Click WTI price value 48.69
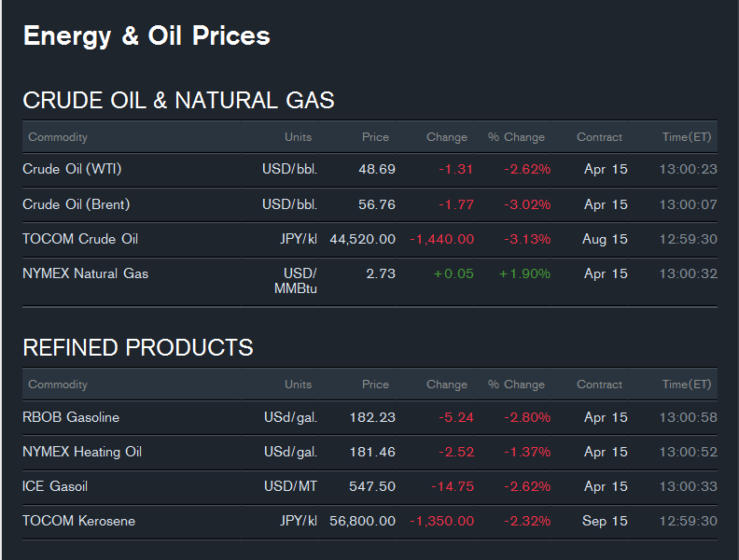The height and width of the screenshot is (560, 739). click(377, 169)
